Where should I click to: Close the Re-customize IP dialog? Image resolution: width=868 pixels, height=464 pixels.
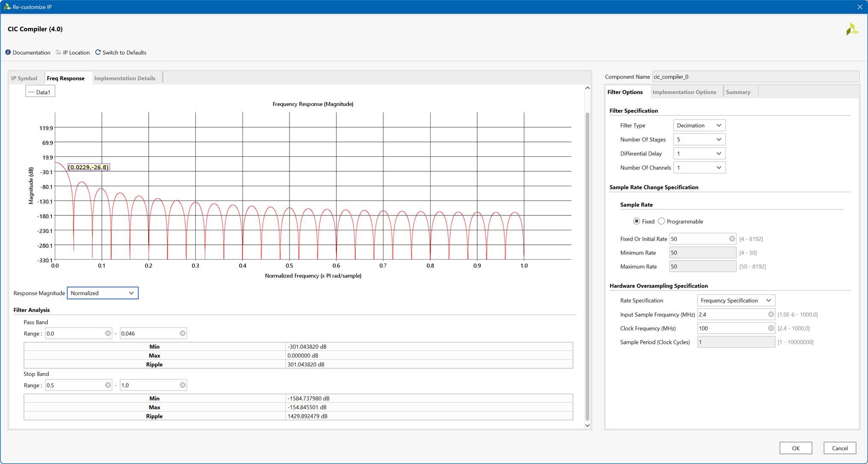click(860, 7)
